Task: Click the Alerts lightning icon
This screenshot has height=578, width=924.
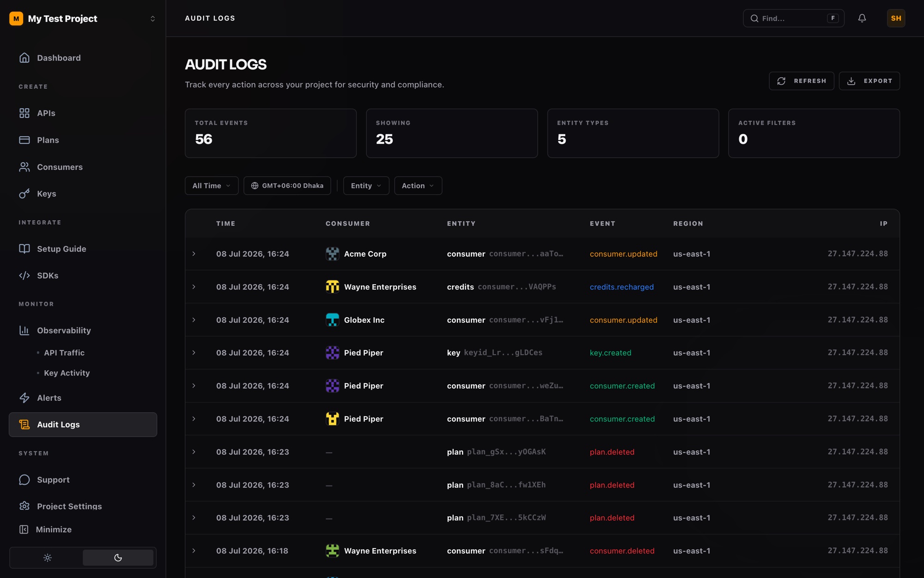Action: point(24,398)
